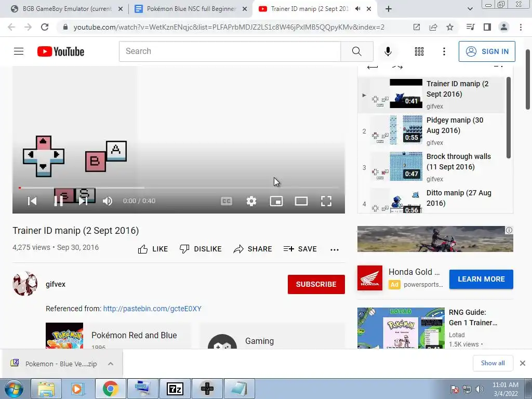The width and height of the screenshot is (532, 399).
Task: Close the downloads bar
Action: pos(523,363)
